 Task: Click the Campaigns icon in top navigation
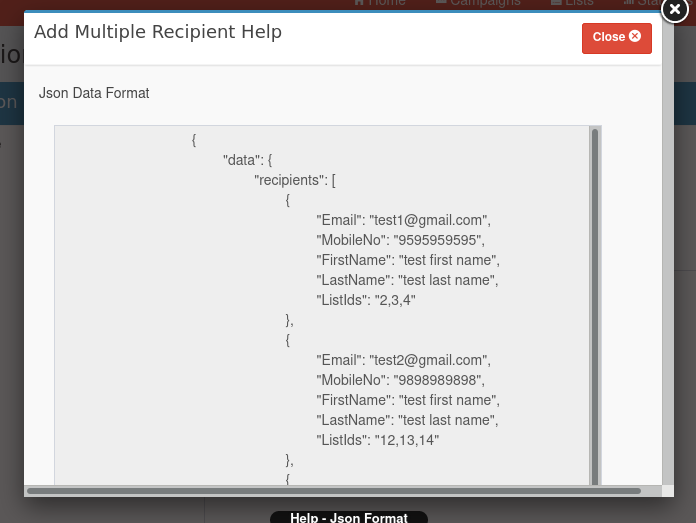pyautogui.click(x=441, y=3)
